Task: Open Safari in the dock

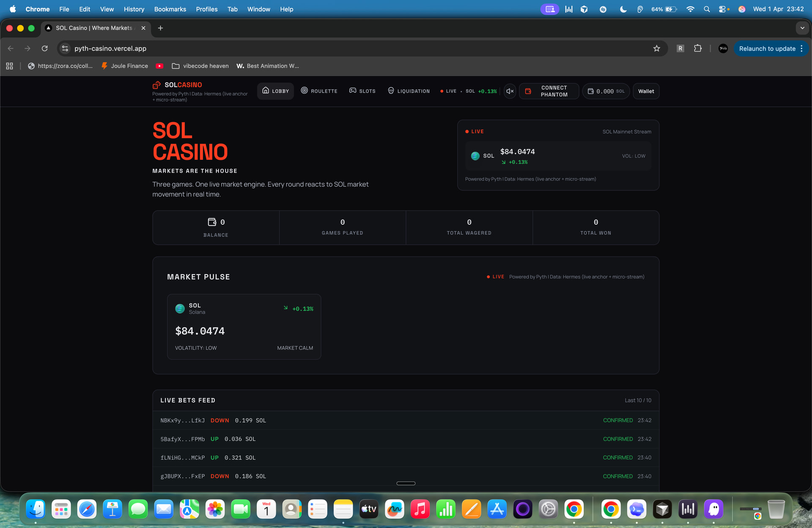Action: 87,509
